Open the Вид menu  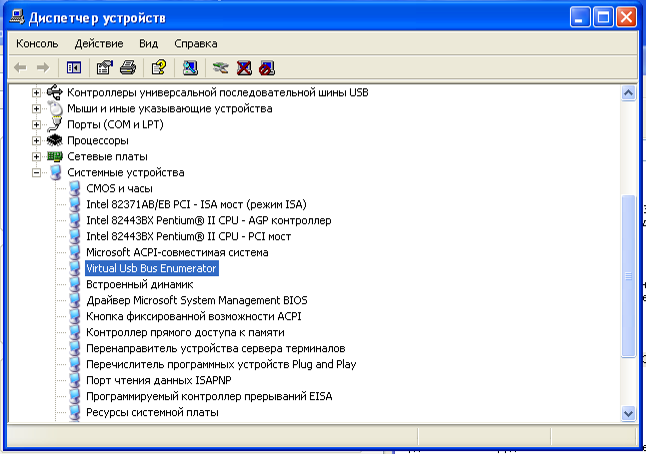148,43
